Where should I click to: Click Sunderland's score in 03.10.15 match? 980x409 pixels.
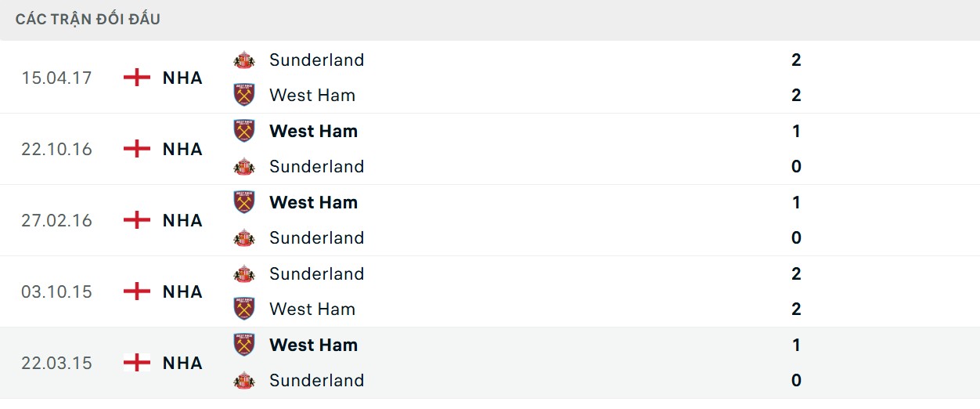tap(796, 273)
